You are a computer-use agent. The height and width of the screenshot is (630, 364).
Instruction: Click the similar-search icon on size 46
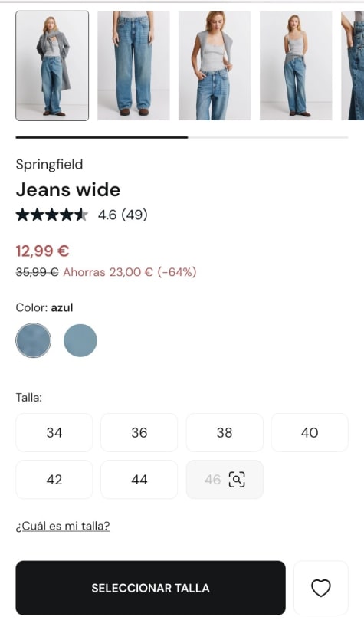(237, 479)
